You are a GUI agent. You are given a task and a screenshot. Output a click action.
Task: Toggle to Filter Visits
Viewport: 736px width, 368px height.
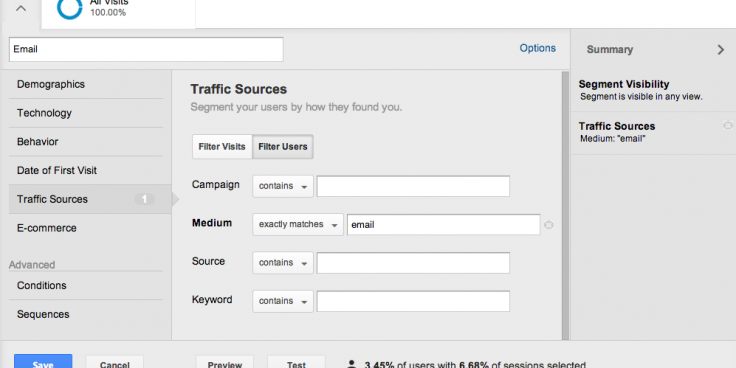coord(222,147)
